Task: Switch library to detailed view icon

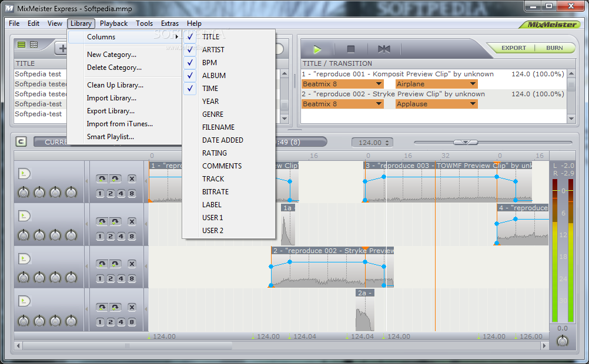Action: click(x=34, y=45)
